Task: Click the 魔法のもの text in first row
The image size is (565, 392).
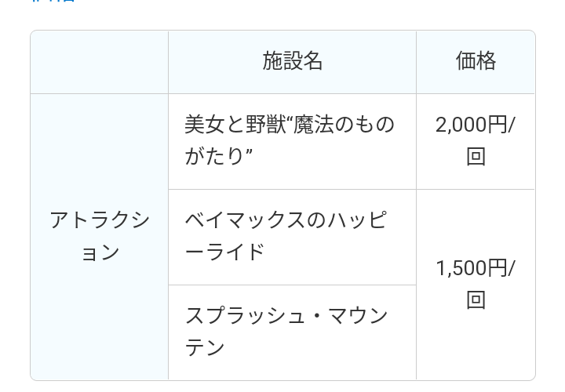Action: point(344,125)
